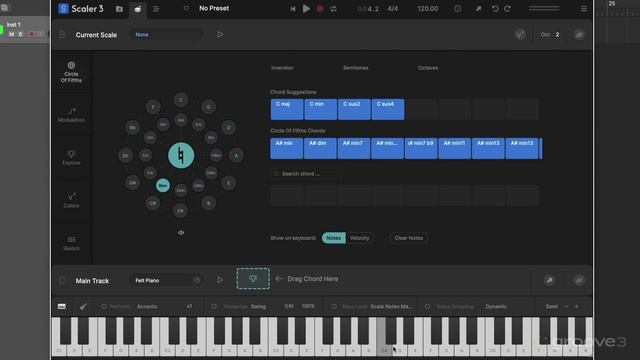Favorite the preset with heart icon
The width and height of the screenshot is (640, 360).
tap(186, 8)
